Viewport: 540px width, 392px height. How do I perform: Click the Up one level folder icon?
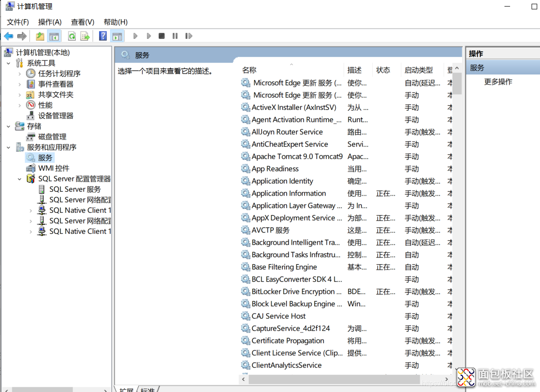pyautogui.click(x=40, y=36)
